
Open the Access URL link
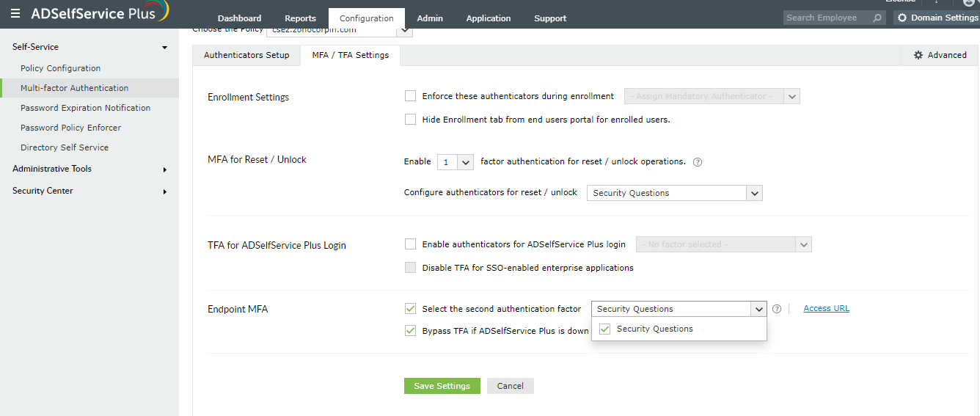826,308
